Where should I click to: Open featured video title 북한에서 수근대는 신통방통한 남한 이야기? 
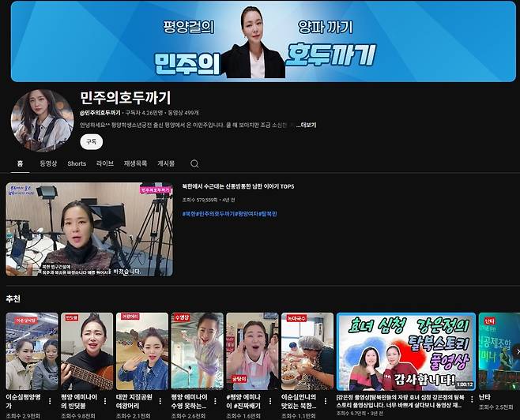coord(238,186)
